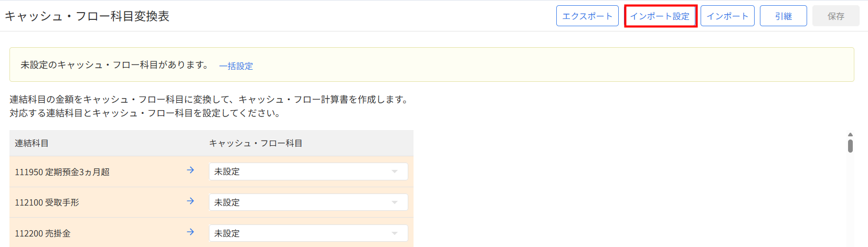Open インポート設定

(x=660, y=16)
